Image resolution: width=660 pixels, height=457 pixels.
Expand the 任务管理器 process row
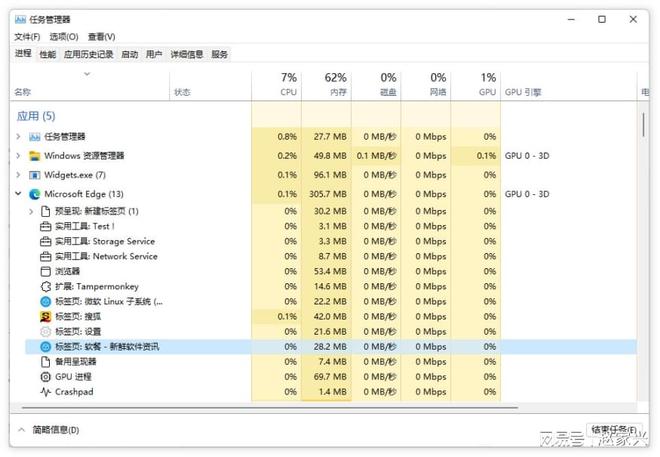click(18, 137)
